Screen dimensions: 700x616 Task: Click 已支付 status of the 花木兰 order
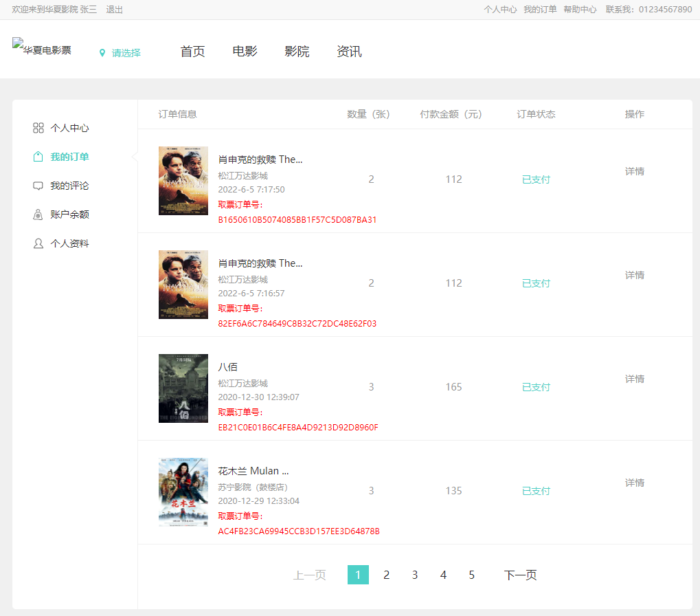[536, 491]
